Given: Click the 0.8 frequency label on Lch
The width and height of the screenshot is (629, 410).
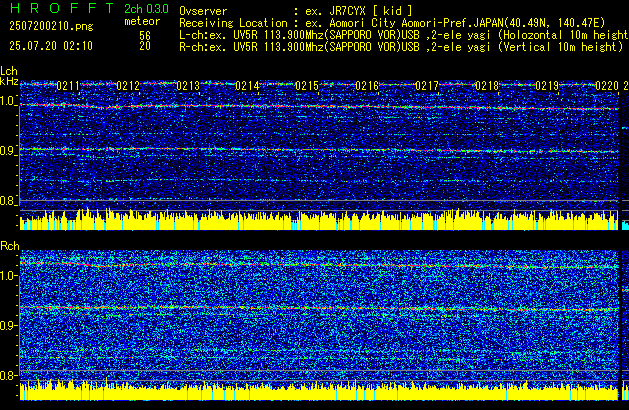Looking at the screenshot, I should point(8,201).
